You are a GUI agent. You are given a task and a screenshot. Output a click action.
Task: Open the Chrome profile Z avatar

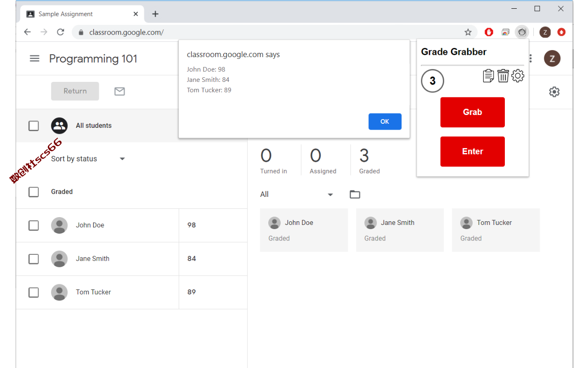pyautogui.click(x=545, y=32)
